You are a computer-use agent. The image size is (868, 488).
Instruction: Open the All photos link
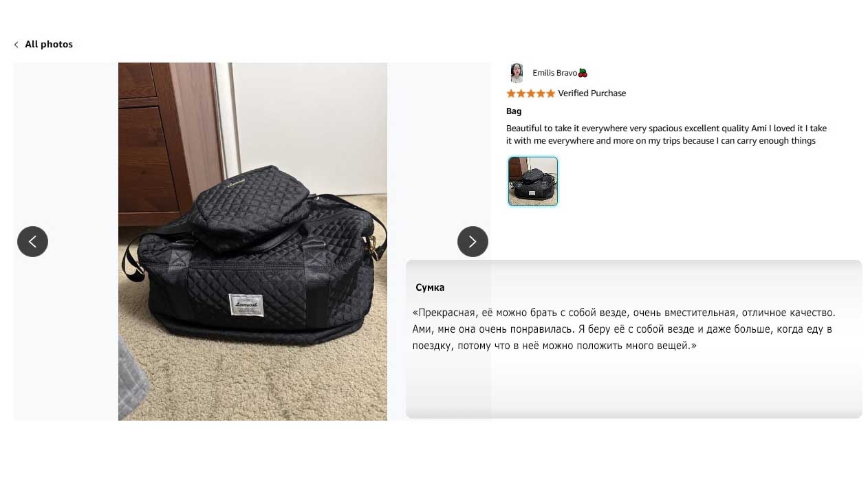point(49,44)
